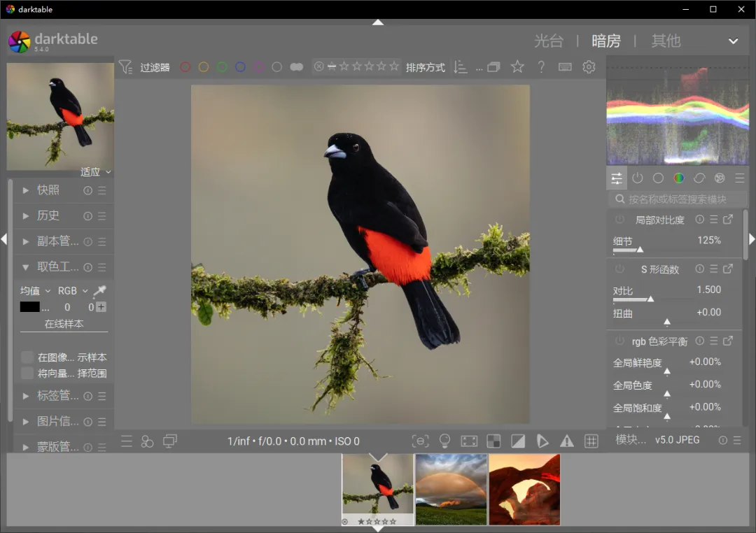
Task: Click the quick presets menu icon in bottom bar
Action: (126, 441)
